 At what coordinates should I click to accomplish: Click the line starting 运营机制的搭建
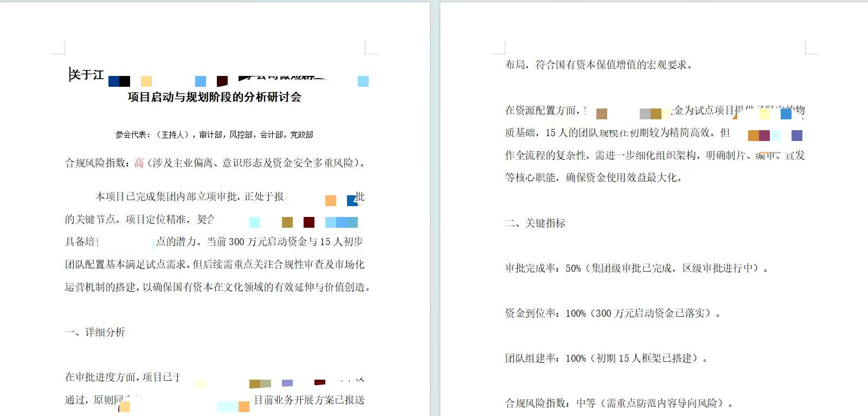[x=217, y=287]
